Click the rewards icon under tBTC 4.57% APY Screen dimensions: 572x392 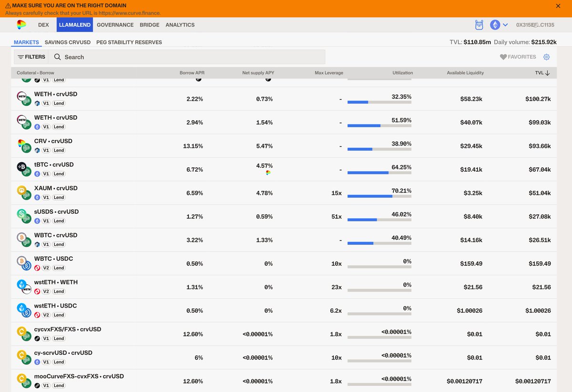tap(268, 173)
